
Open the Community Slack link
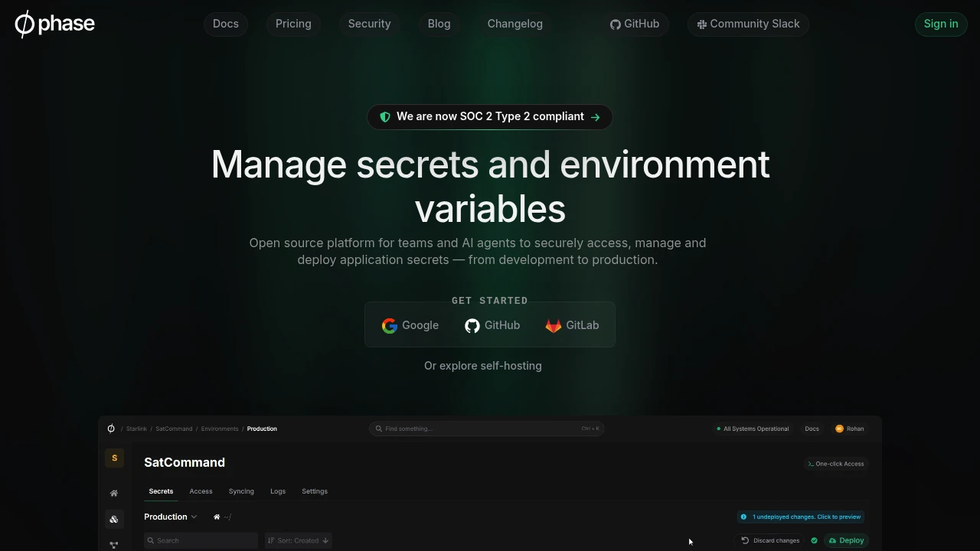tap(748, 24)
